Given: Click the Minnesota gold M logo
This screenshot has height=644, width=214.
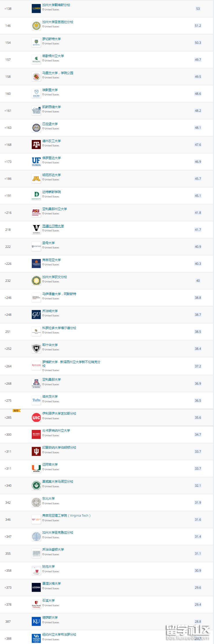Looking at the screenshot, I should click(36, 179).
